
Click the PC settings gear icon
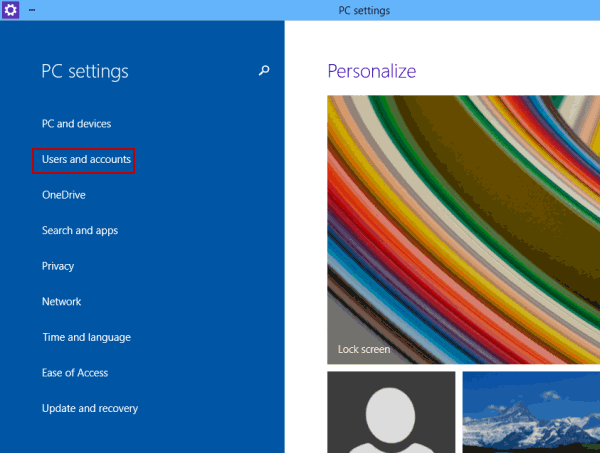[x=10, y=10]
